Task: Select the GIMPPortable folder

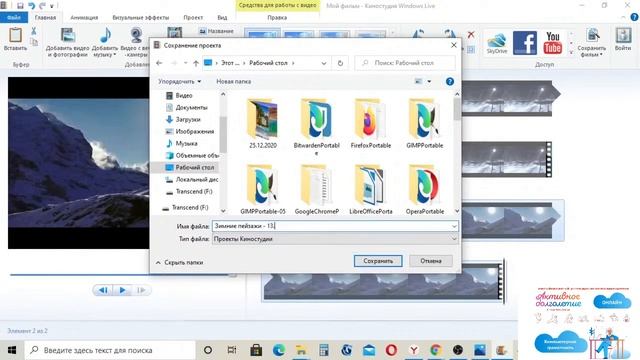Action: [424, 123]
